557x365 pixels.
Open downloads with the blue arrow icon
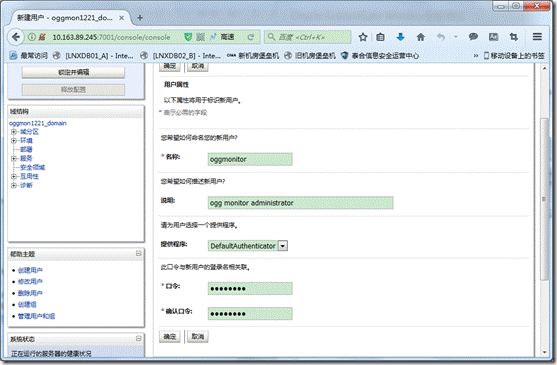400,37
